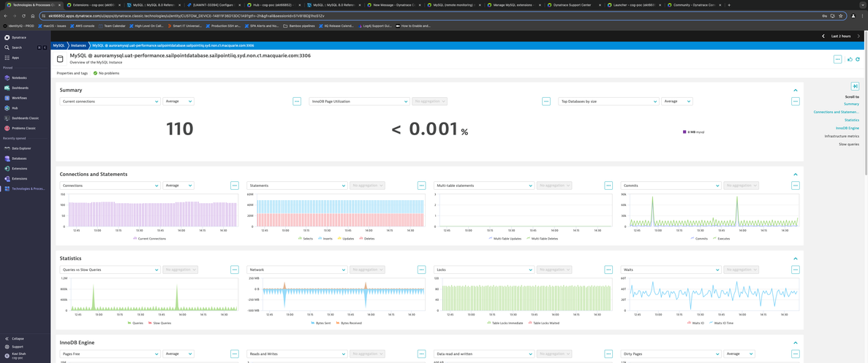Open Notebooks from the pinned sidebar
The height and width of the screenshot is (363, 868).
19,77
